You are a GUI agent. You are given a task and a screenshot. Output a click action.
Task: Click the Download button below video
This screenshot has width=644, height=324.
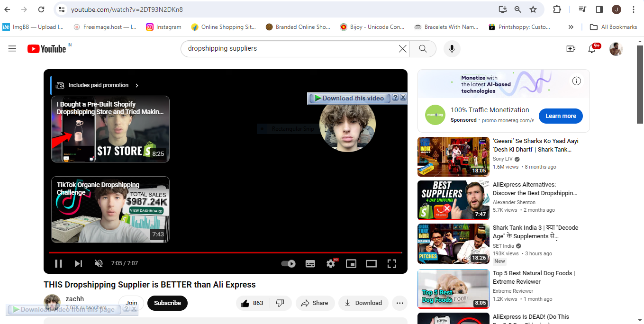point(363,303)
